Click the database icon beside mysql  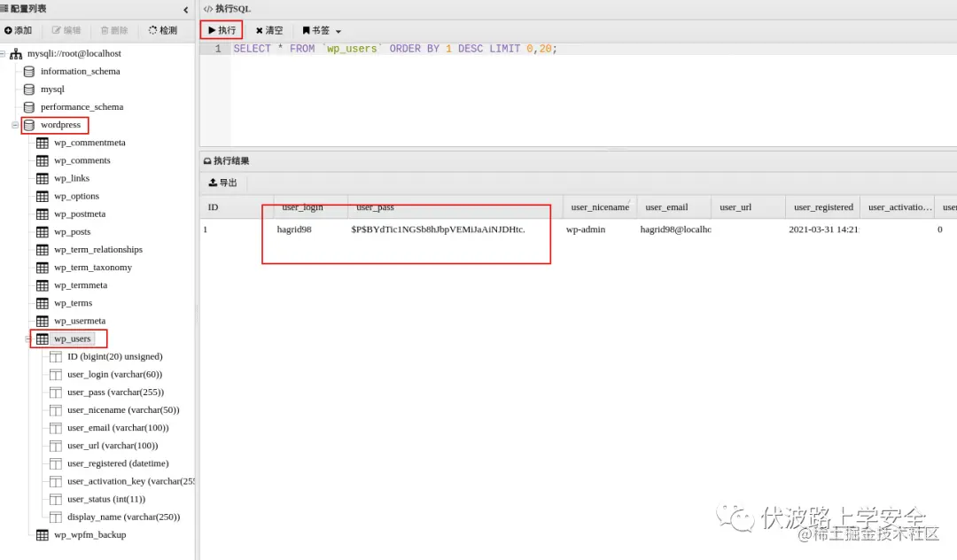[x=28, y=89]
